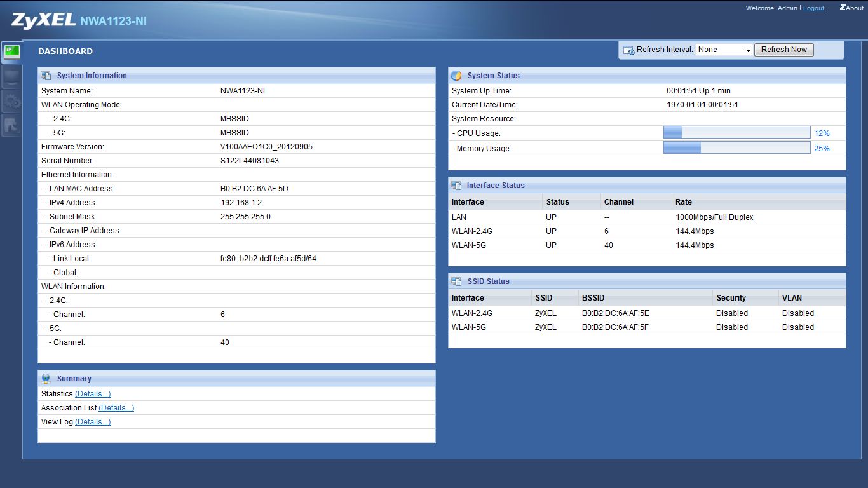Click the Rate column header

(x=684, y=202)
